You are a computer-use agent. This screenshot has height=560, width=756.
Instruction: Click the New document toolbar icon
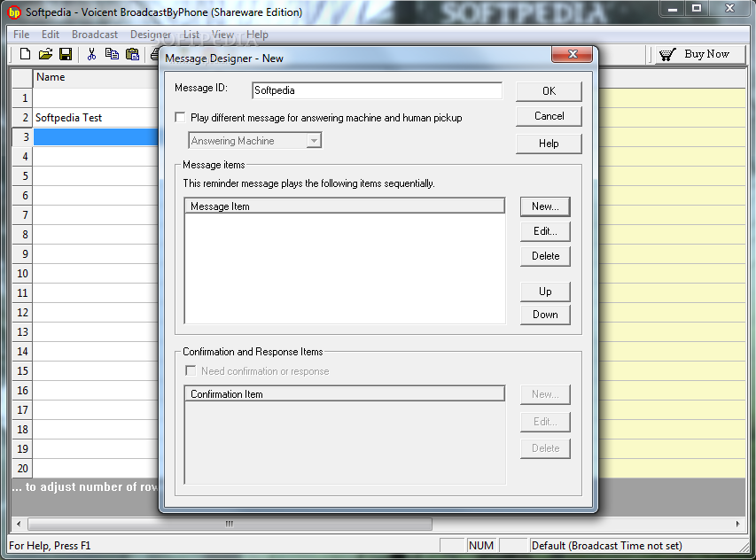pyautogui.click(x=25, y=54)
